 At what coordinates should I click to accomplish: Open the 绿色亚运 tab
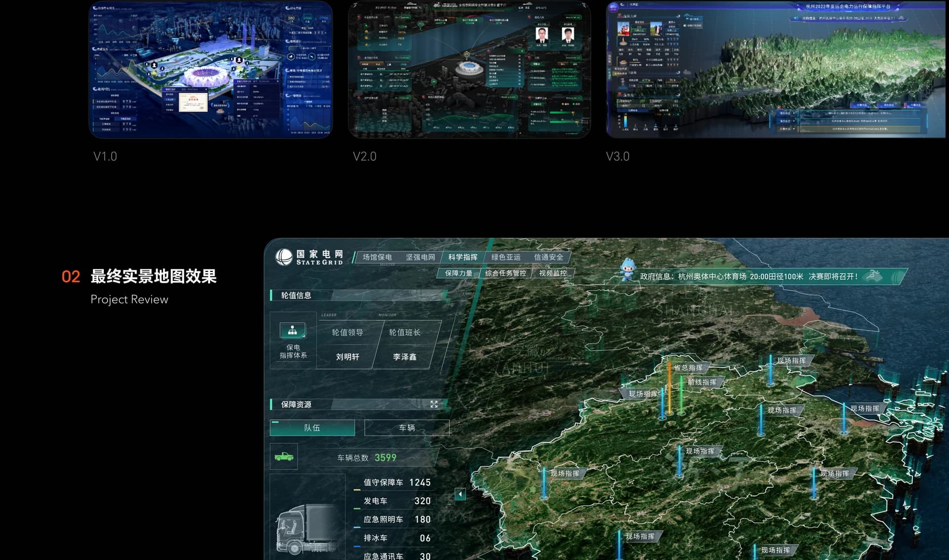(506, 257)
